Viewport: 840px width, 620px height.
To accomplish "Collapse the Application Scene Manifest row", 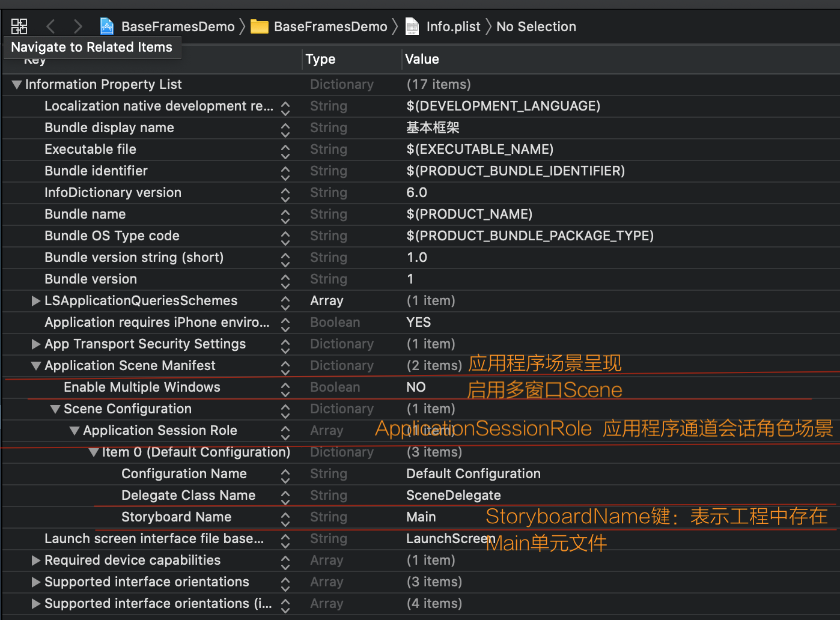I will click(36, 366).
